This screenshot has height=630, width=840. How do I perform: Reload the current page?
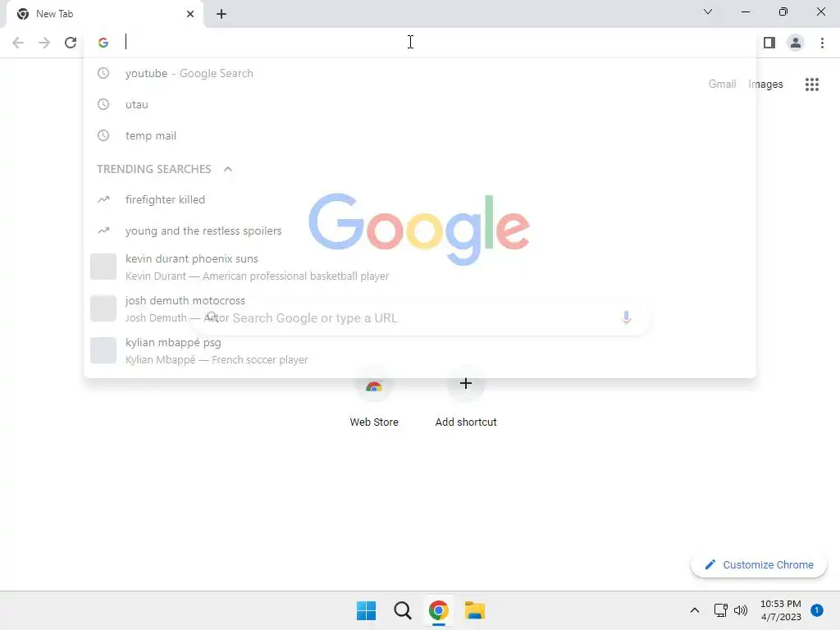[x=71, y=43]
